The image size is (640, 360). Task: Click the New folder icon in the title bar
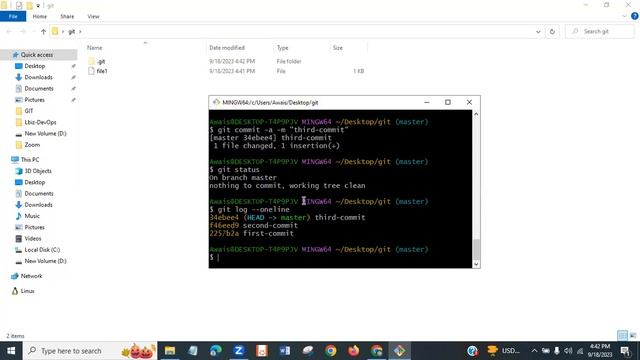tap(29, 5)
